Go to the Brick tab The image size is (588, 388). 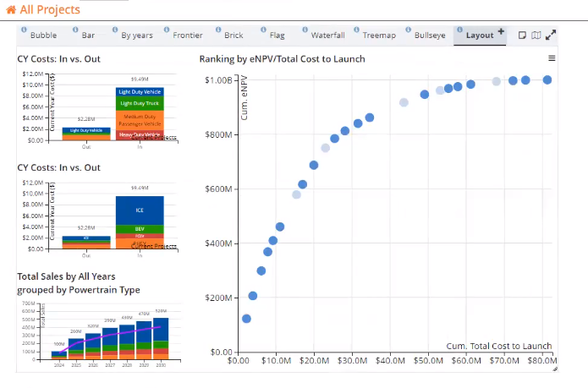pos(234,36)
